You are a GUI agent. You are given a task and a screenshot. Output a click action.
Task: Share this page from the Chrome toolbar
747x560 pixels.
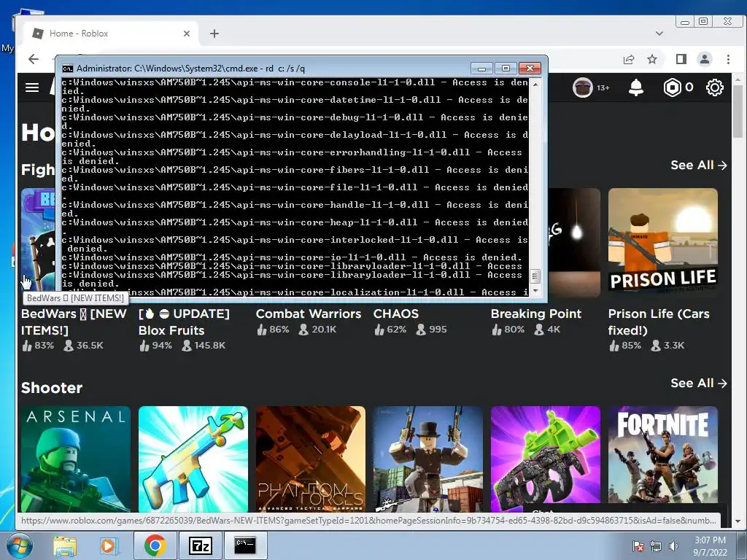(x=629, y=59)
